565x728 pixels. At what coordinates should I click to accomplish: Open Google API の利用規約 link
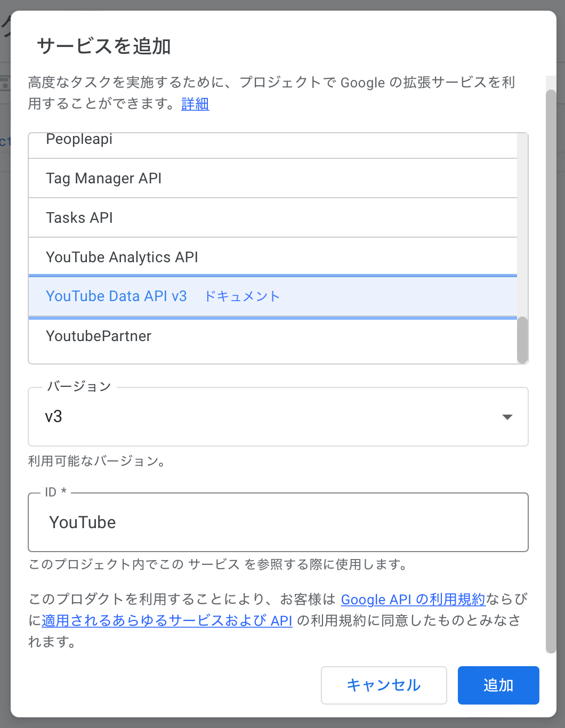[x=413, y=600]
